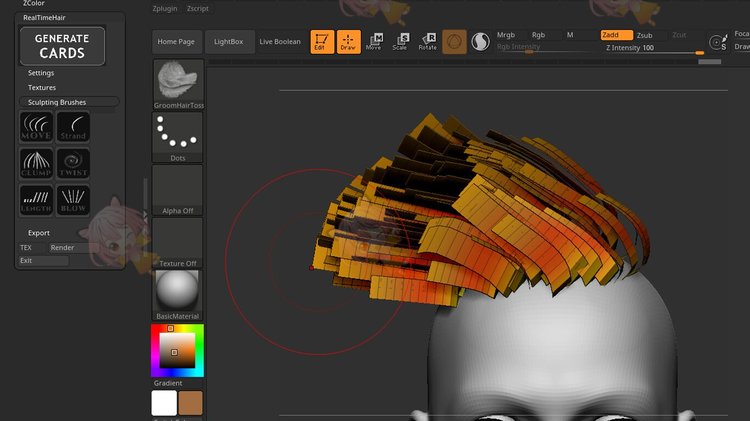Expand the Settings section
The height and width of the screenshot is (421, 750).
[x=41, y=73]
